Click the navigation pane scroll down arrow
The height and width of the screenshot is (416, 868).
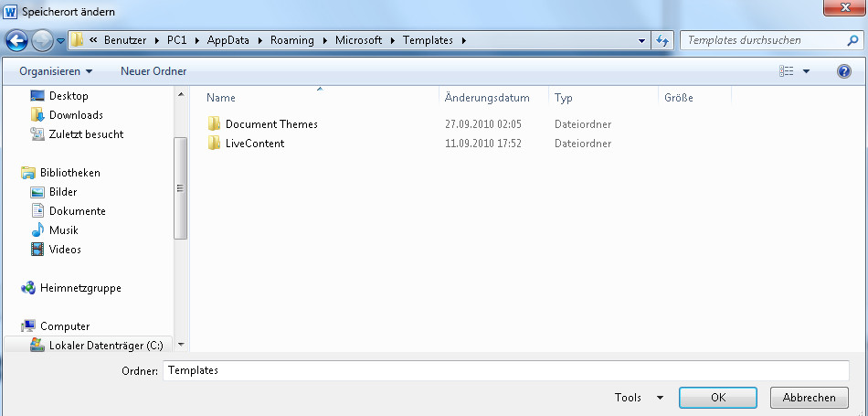[x=181, y=345]
